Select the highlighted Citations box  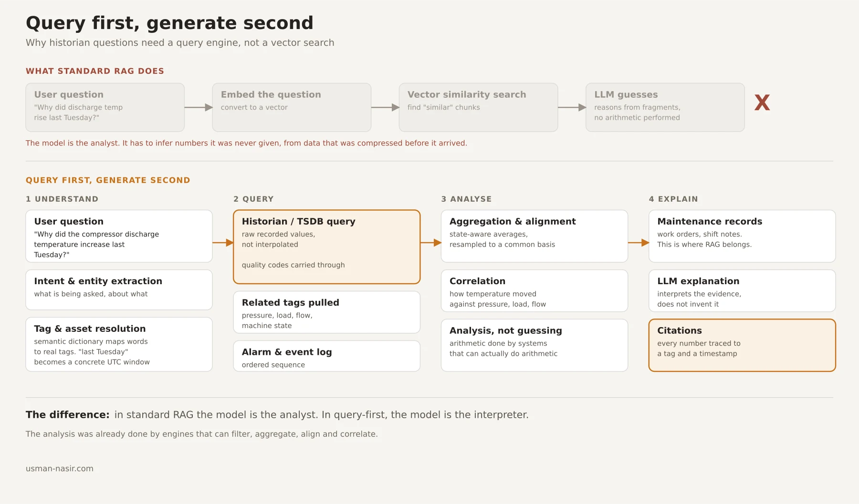click(x=742, y=345)
